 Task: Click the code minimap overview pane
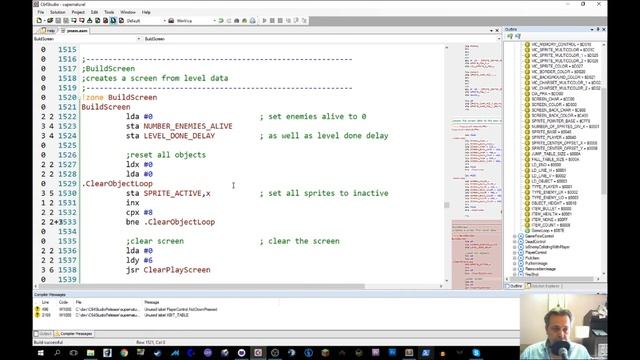click(x=476, y=167)
